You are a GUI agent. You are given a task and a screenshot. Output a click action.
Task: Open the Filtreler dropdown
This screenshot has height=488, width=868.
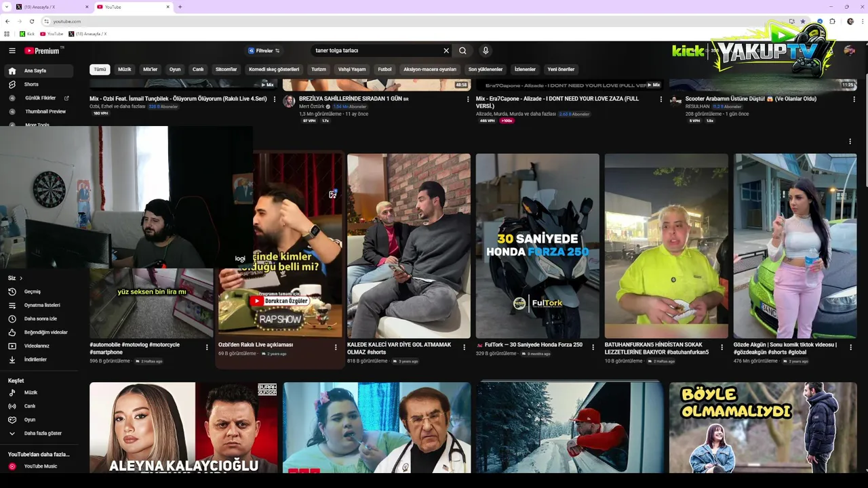(x=264, y=51)
